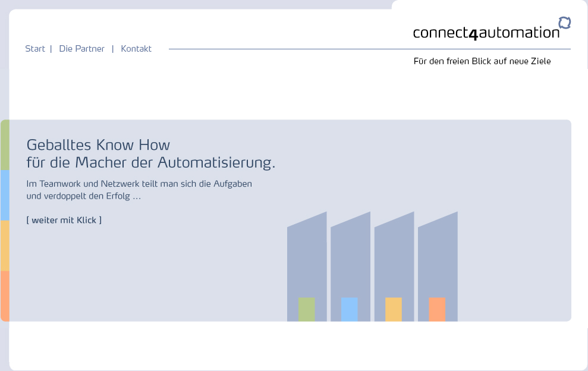Select the orange side tab
This screenshot has width=588, height=371.
5,296
